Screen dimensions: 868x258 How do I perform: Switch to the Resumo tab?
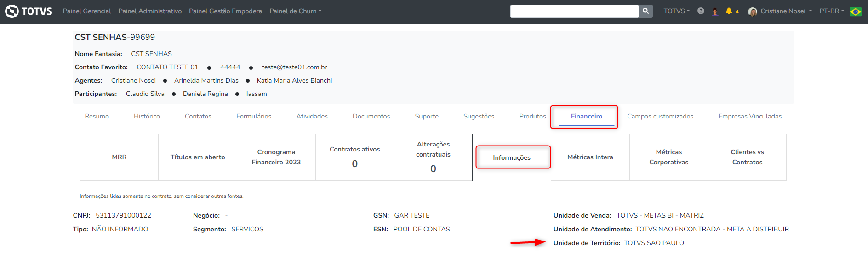pyautogui.click(x=97, y=116)
